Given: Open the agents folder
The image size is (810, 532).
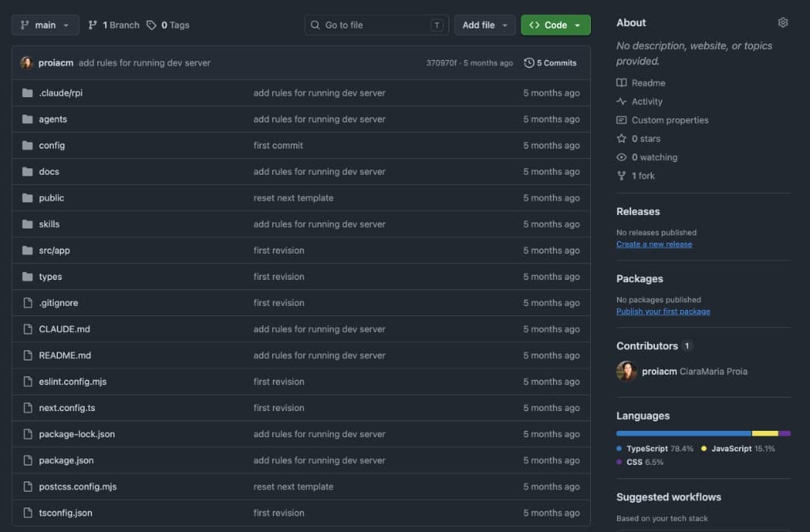Looking at the screenshot, I should click(53, 119).
